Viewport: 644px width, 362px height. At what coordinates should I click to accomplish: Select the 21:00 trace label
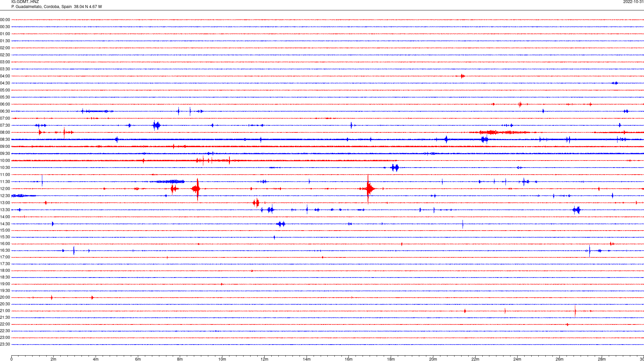point(5,311)
